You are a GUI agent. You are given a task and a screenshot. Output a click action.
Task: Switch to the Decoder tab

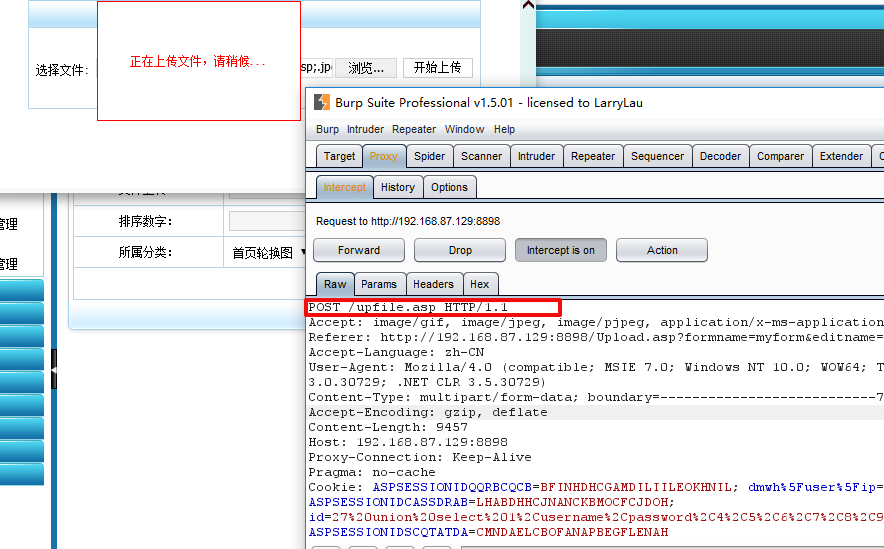pos(720,156)
